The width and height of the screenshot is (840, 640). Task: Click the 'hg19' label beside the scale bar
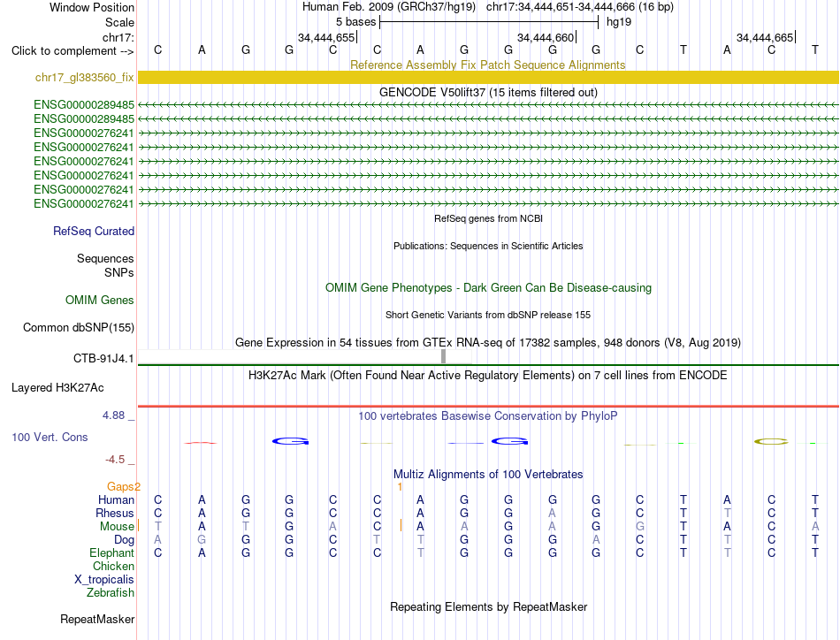tap(619, 22)
